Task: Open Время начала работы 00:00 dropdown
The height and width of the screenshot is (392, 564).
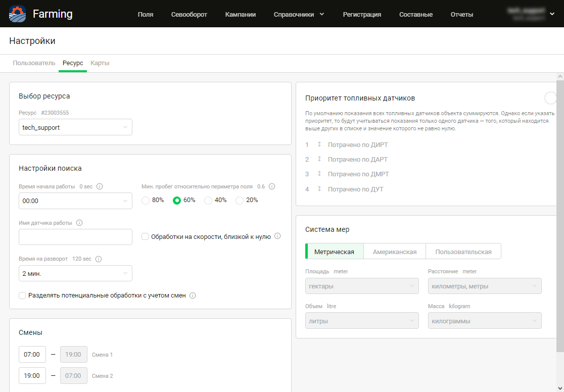Action: coord(75,201)
